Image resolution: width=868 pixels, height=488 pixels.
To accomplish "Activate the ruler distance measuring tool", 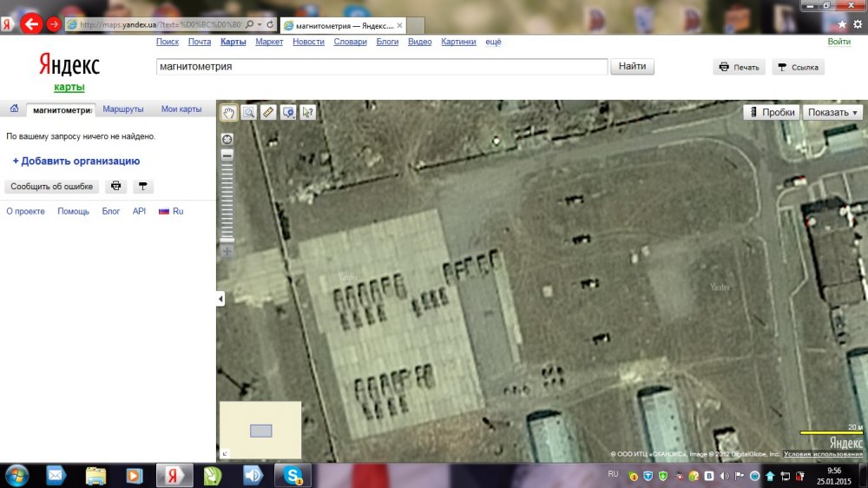I will [x=267, y=112].
